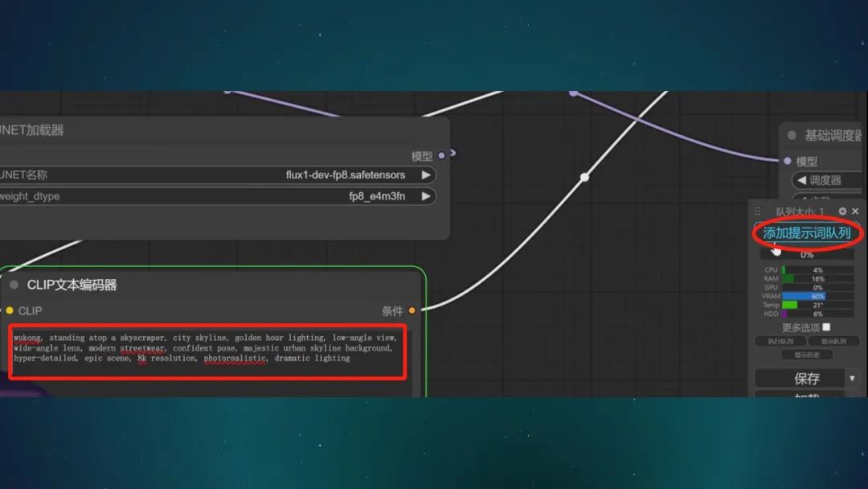The height and width of the screenshot is (489, 868).
Task: Open the UNET名称 model selector field
Action: point(216,175)
